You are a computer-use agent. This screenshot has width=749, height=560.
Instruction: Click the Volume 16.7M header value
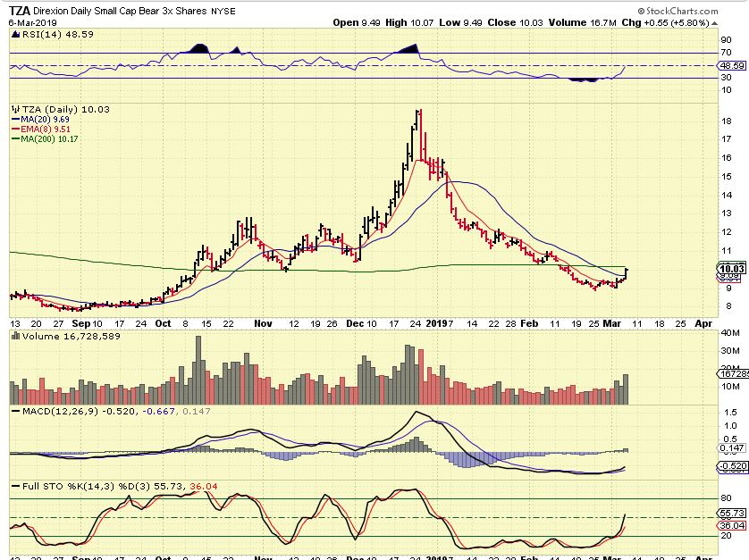[x=583, y=22]
